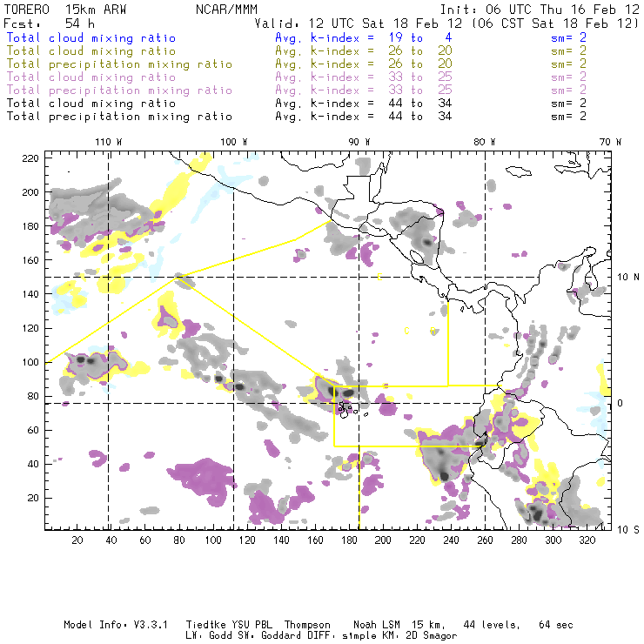Click the blue 'Avg. k-index = 19 to 4' text
Viewport: 644px width, 644px height.
364,37
